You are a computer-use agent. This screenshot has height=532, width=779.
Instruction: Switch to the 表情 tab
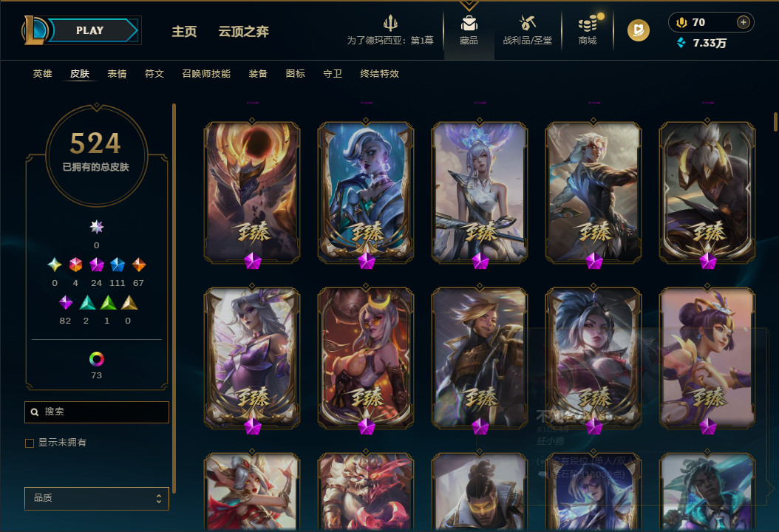click(x=117, y=73)
